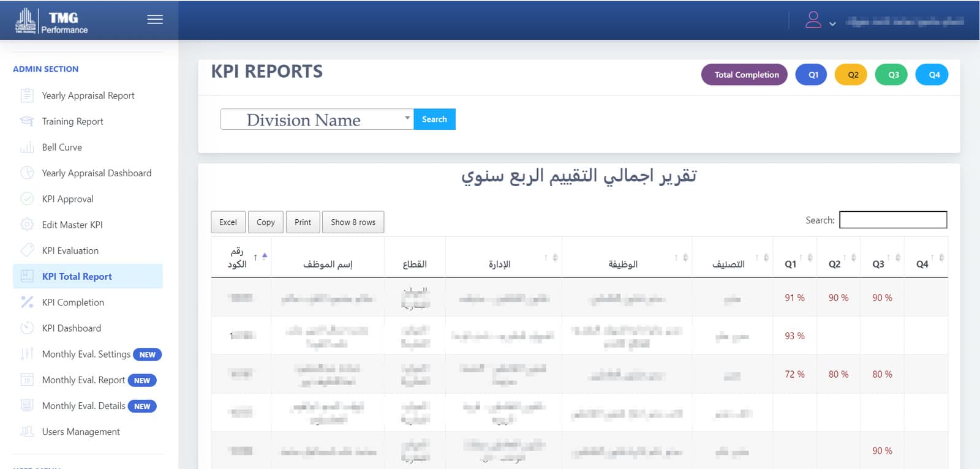
Task: Click the Monthly Eval. Report calendar icon
Action: pos(27,380)
